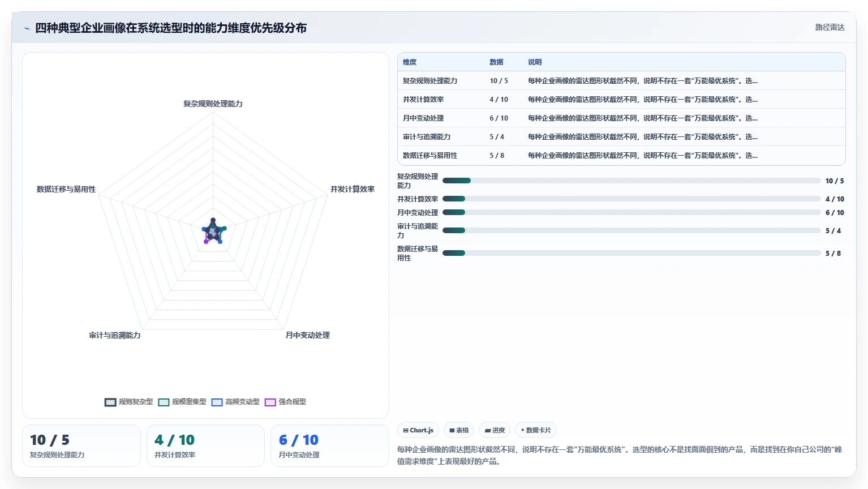Select the 数据迁移与易用性 table row cell
This screenshot has height=489, width=868.
(430, 156)
